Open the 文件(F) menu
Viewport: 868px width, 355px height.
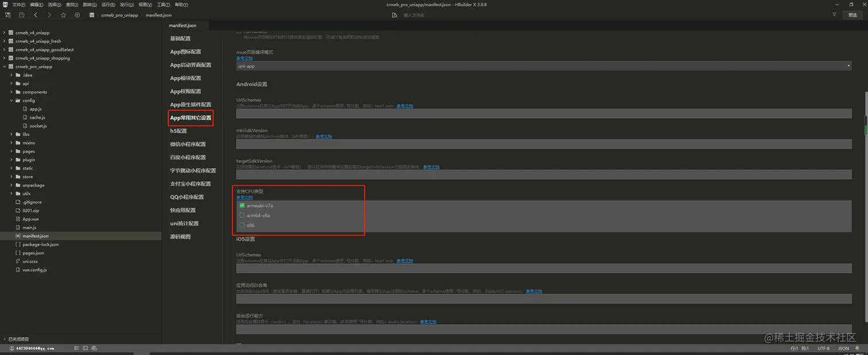19,5
